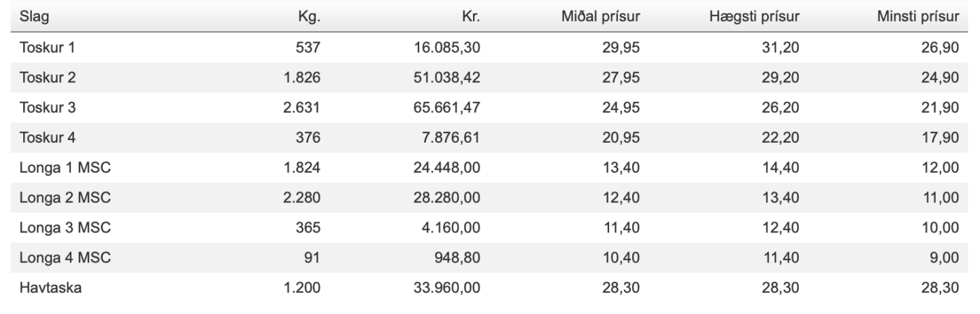Click the Kr. column header

click(470, 17)
